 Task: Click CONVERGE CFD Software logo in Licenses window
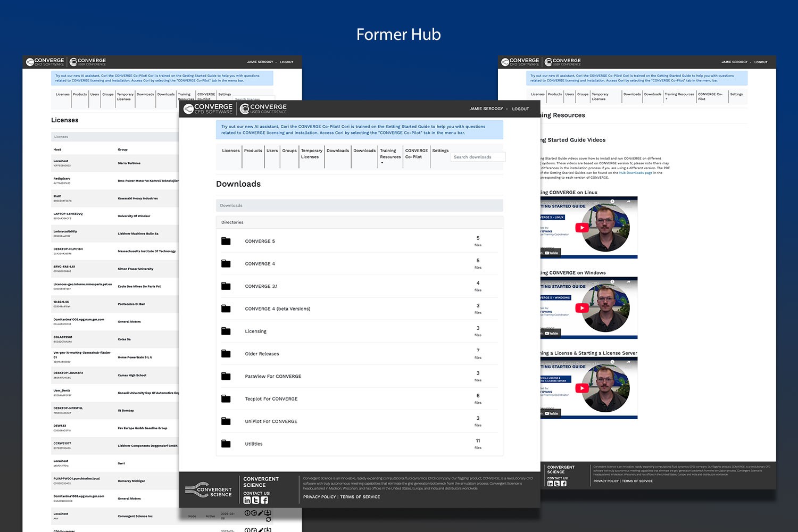pyautogui.click(x=45, y=62)
